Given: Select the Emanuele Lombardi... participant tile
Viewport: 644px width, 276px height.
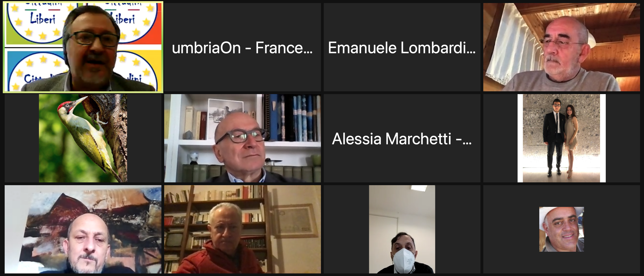Looking at the screenshot, I should pos(402,47).
